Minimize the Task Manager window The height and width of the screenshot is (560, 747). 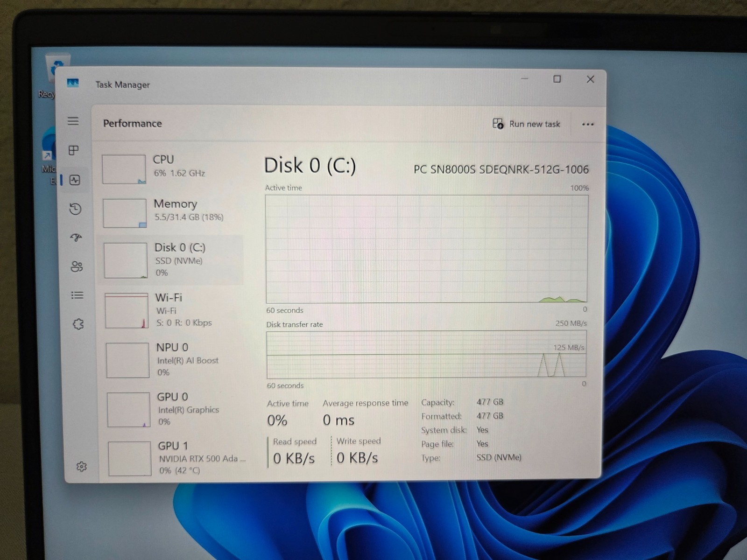[x=525, y=79]
